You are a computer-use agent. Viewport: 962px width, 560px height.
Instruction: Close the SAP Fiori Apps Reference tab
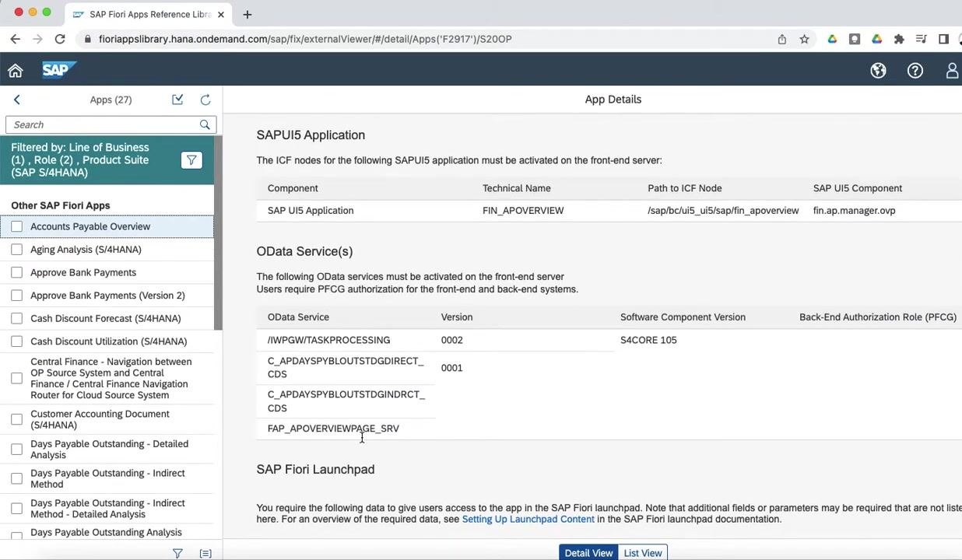click(x=220, y=14)
